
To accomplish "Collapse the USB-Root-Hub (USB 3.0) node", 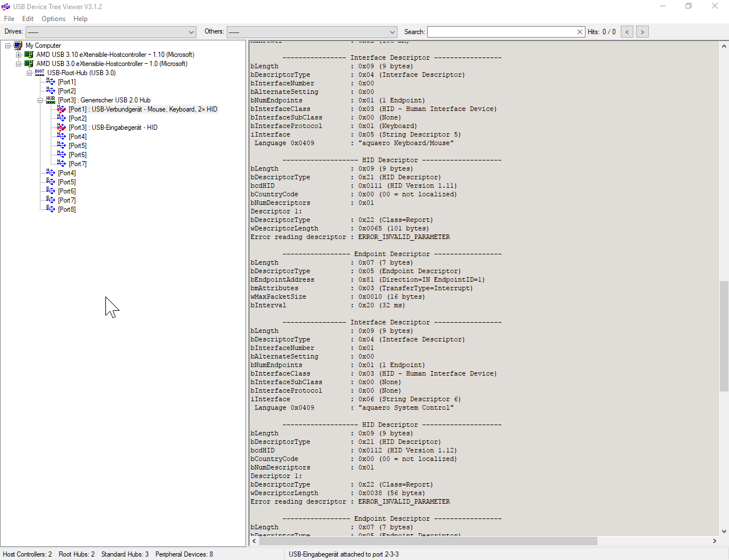I will coord(29,73).
